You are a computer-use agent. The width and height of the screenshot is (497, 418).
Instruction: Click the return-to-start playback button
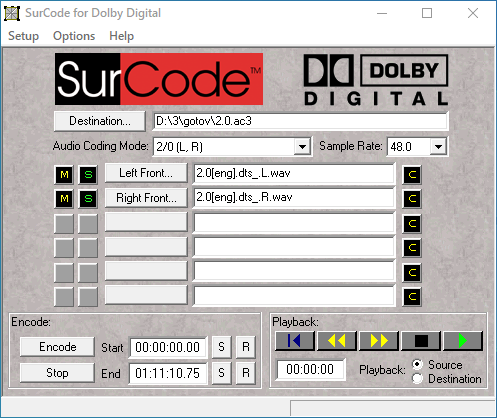(x=295, y=341)
